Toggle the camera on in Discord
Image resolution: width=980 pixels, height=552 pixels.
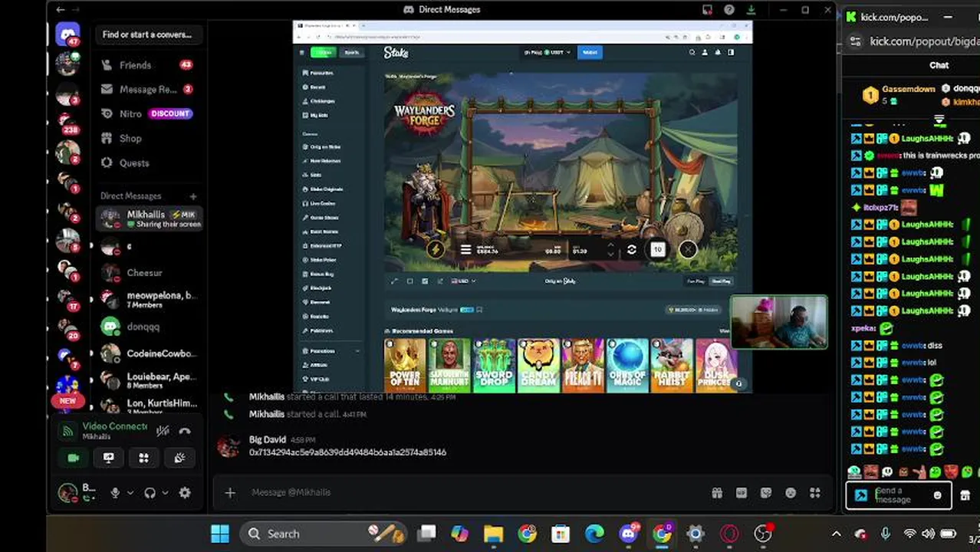(74, 458)
